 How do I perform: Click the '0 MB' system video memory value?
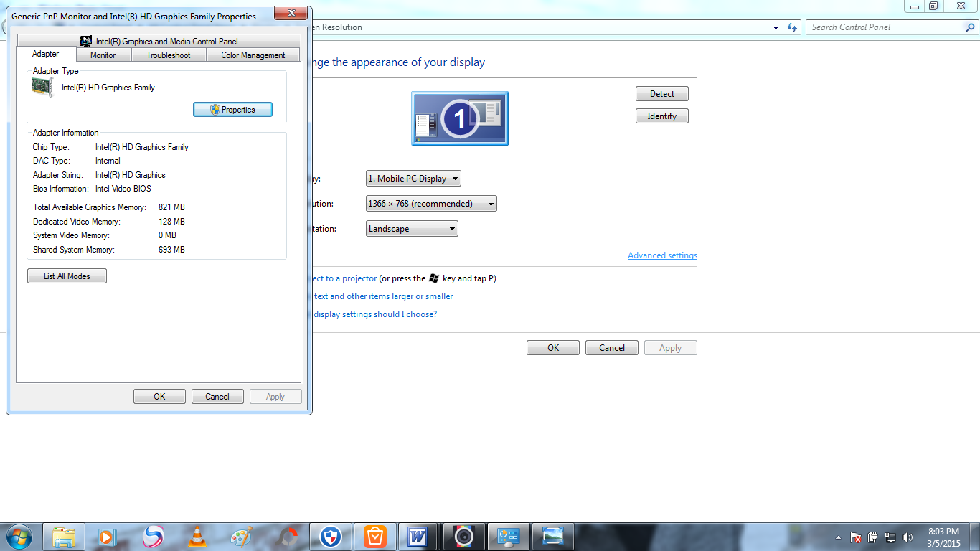click(167, 235)
